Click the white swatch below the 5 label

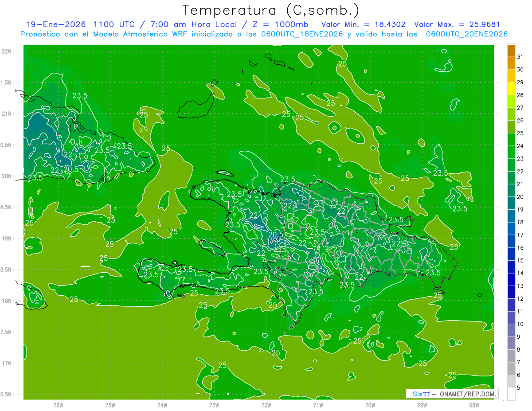pos(511,394)
